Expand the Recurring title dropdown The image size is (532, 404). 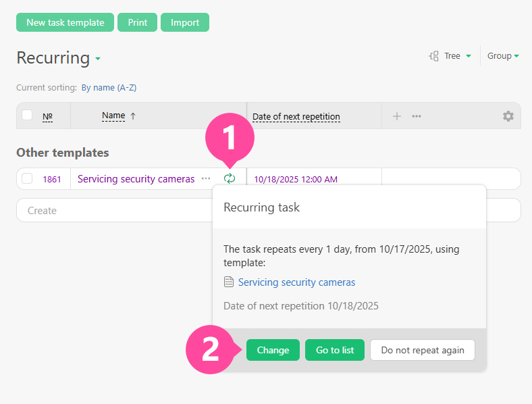click(x=98, y=59)
